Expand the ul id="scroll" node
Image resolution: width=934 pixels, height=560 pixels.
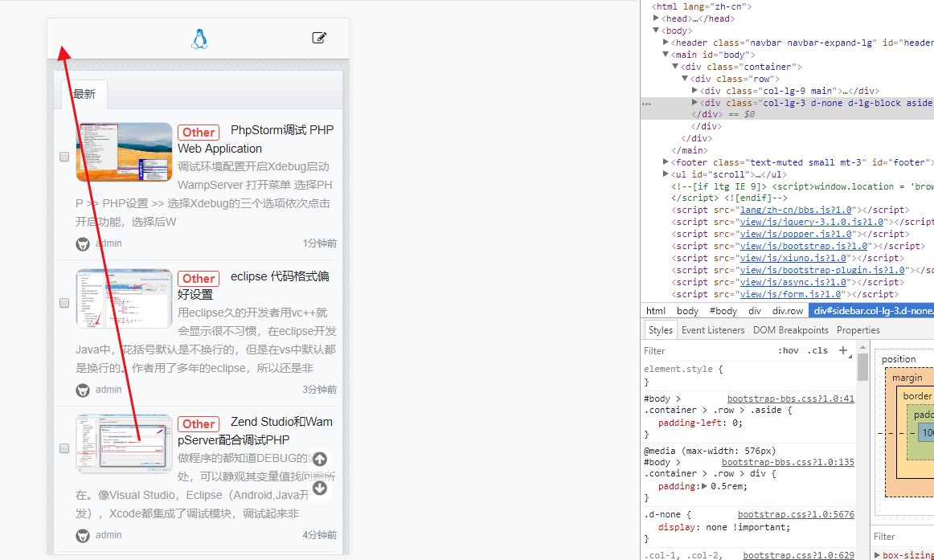pyautogui.click(x=666, y=174)
